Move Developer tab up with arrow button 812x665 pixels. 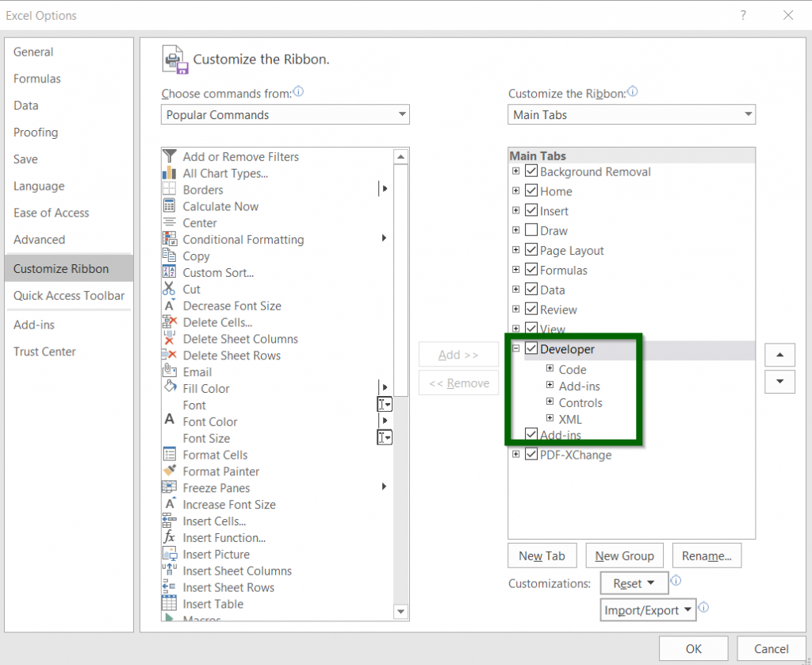click(779, 355)
